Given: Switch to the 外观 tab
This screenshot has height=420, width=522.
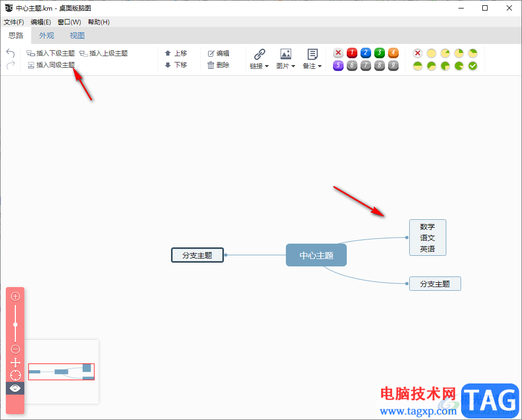Looking at the screenshot, I should click(47, 35).
